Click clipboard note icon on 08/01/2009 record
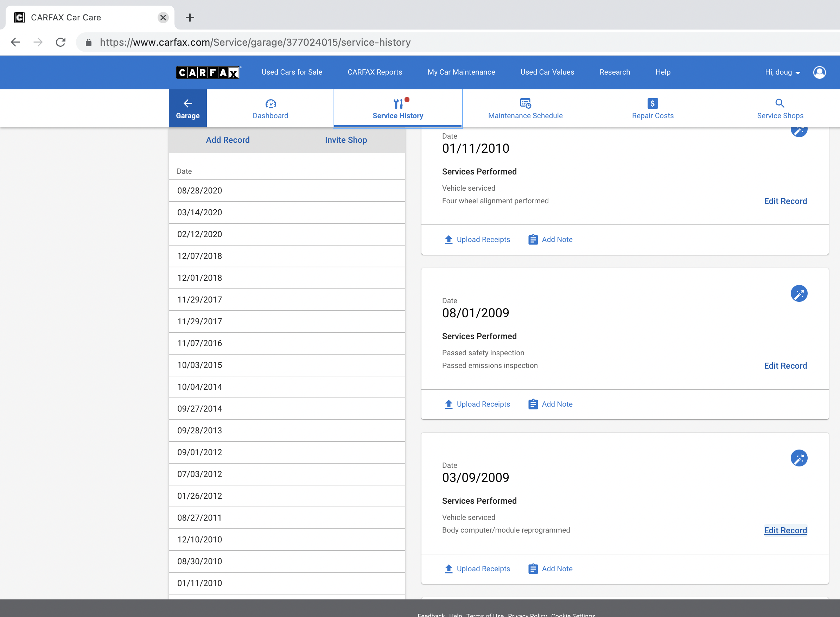This screenshot has height=617, width=840. click(x=533, y=404)
